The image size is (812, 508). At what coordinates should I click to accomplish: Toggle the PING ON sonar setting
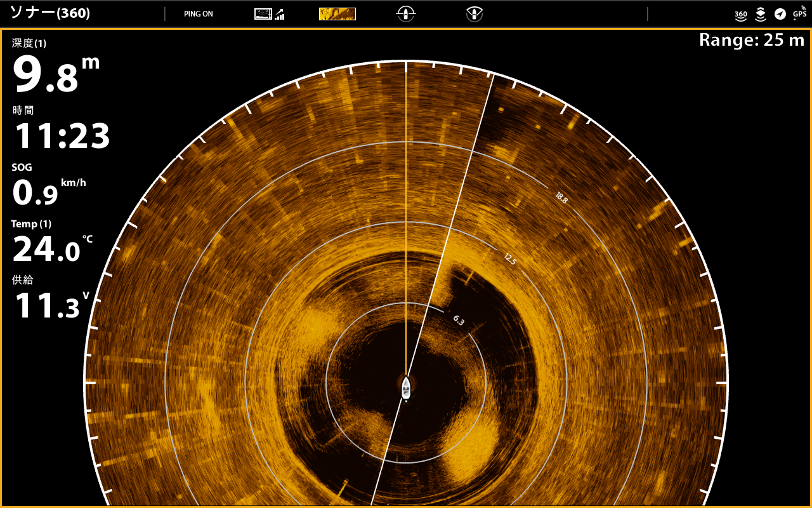tap(198, 14)
